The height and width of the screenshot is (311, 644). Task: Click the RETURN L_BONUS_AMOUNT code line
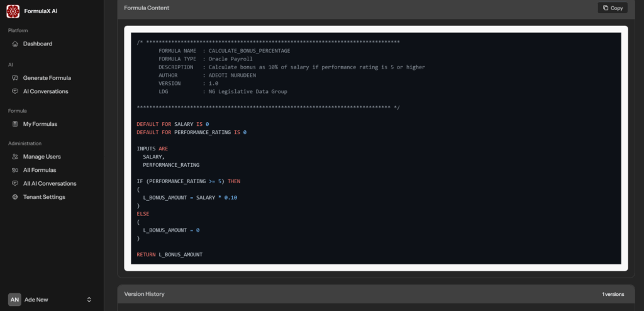click(170, 254)
